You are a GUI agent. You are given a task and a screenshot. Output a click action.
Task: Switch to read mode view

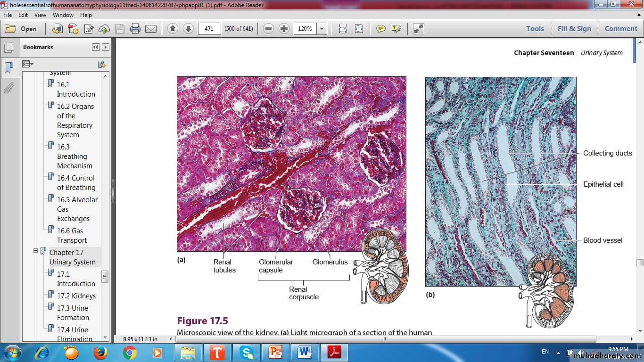click(x=418, y=29)
